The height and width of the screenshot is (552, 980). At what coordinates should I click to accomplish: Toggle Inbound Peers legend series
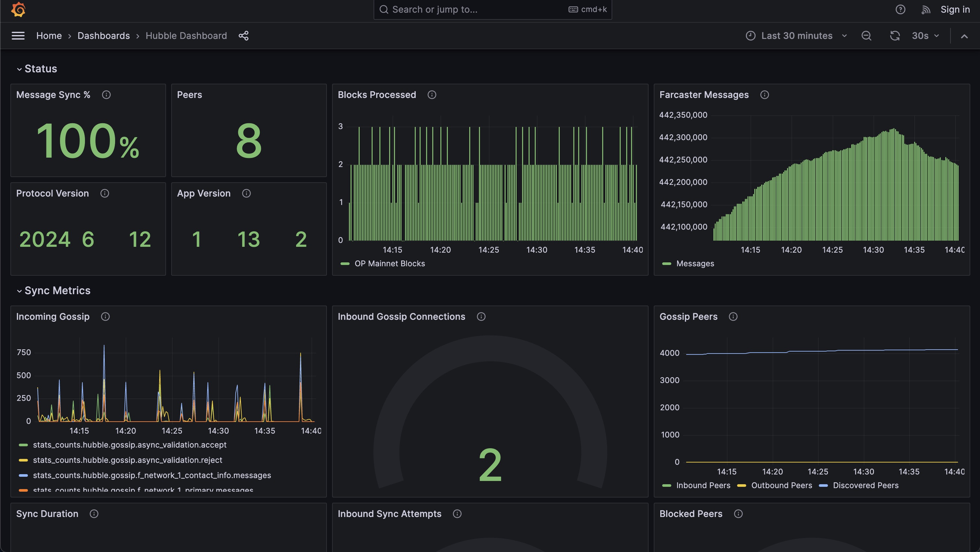[x=703, y=486]
